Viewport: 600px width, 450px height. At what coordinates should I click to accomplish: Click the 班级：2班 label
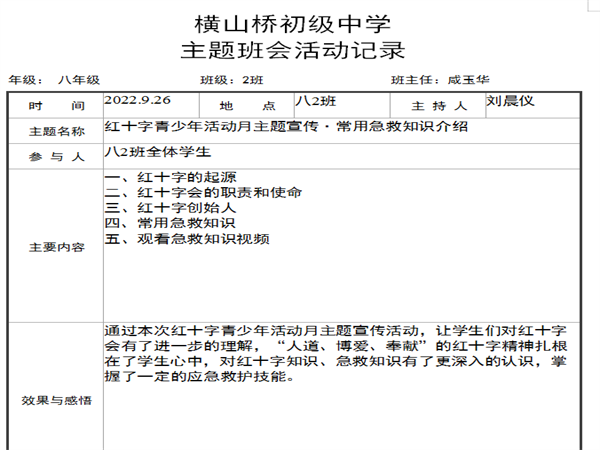[232, 80]
